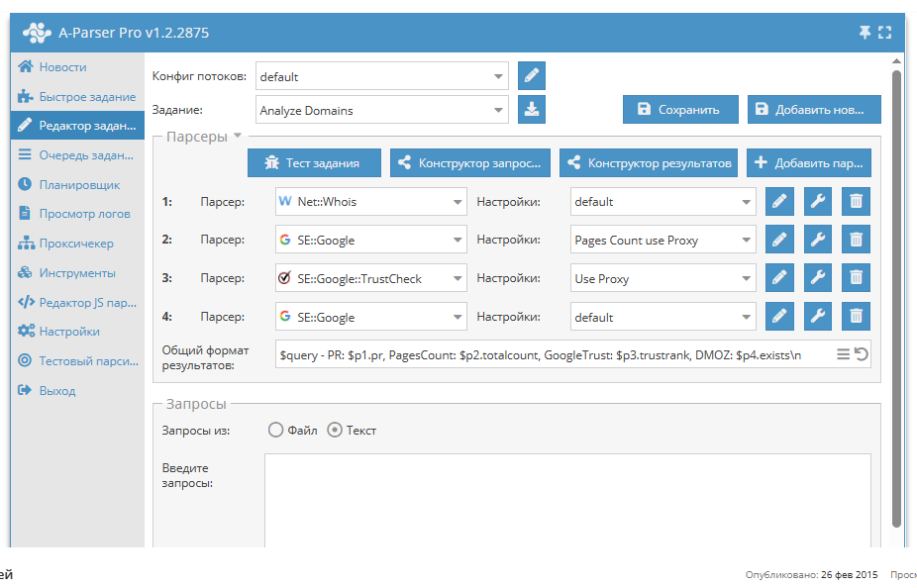
Task: Open the row 4 default settings dropdown
Action: coord(663,316)
